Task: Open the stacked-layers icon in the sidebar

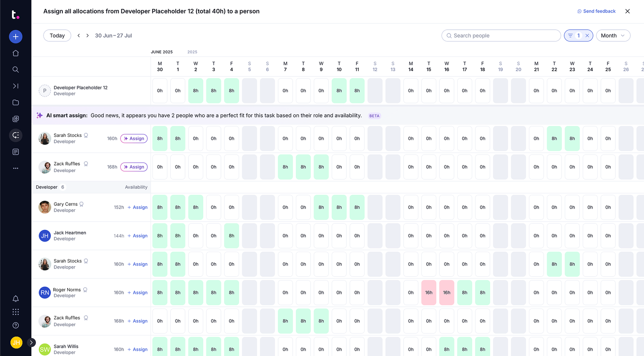Action: coord(16,119)
